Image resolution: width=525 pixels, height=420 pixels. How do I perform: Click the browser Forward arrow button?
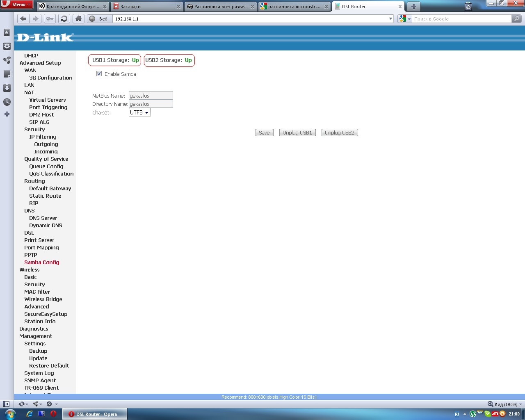tap(36, 18)
